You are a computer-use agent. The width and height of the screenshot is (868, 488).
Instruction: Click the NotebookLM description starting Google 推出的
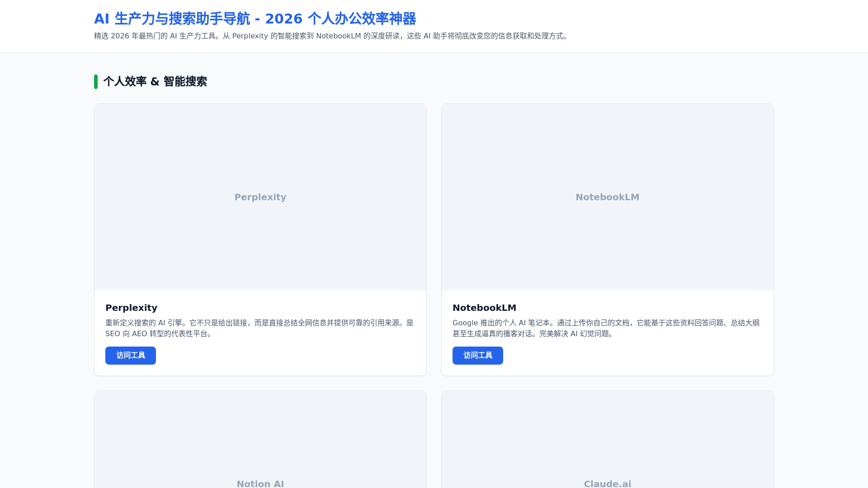606,328
